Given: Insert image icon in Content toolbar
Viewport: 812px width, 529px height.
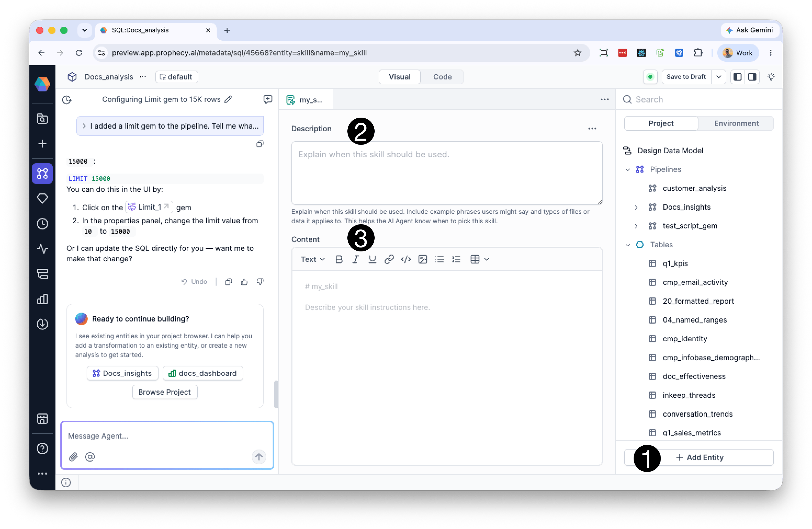Looking at the screenshot, I should pyautogui.click(x=423, y=259).
